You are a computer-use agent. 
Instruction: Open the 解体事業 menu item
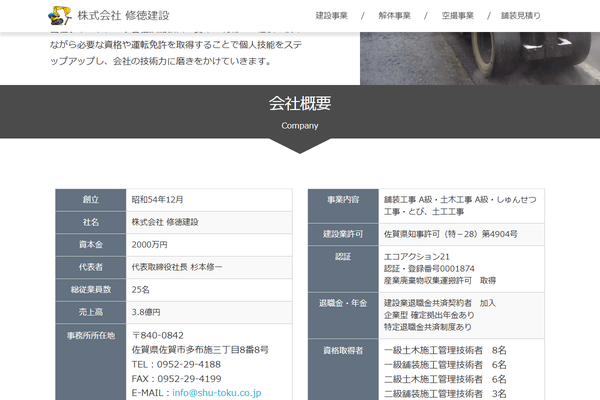pos(395,16)
